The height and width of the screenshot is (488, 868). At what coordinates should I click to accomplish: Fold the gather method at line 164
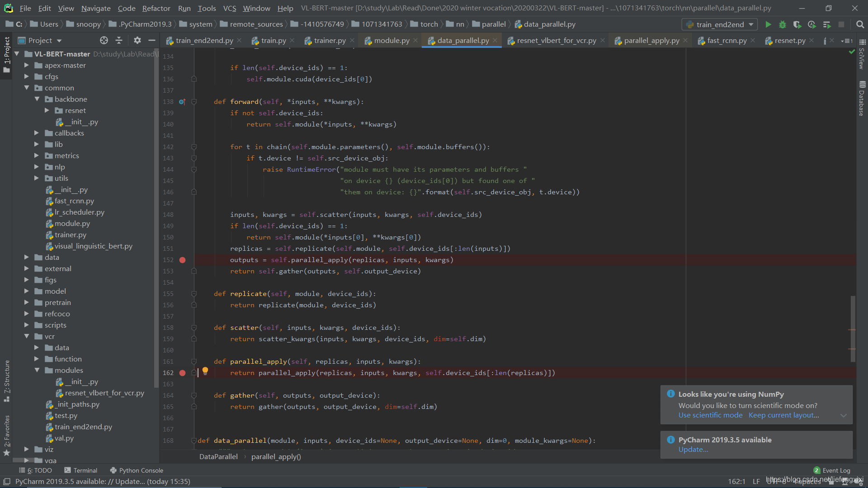pyautogui.click(x=194, y=395)
